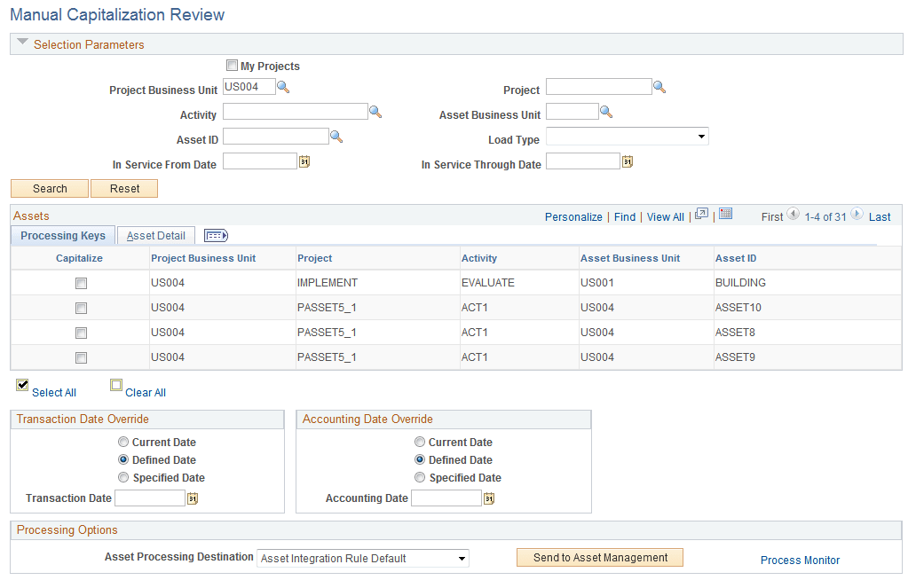
Task: Open calendar for In Service From Date
Action: 304,161
